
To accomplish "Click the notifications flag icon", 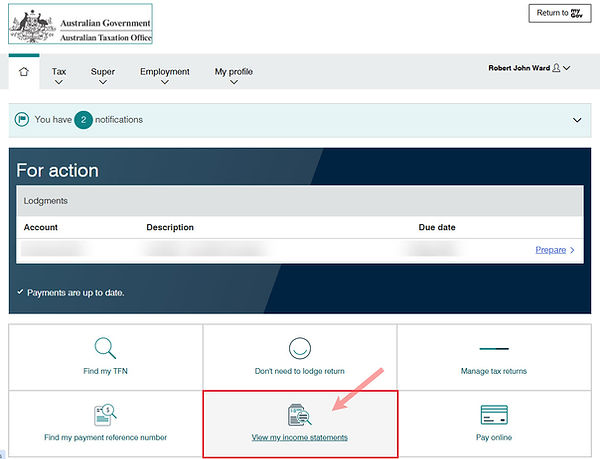I will 22,119.
